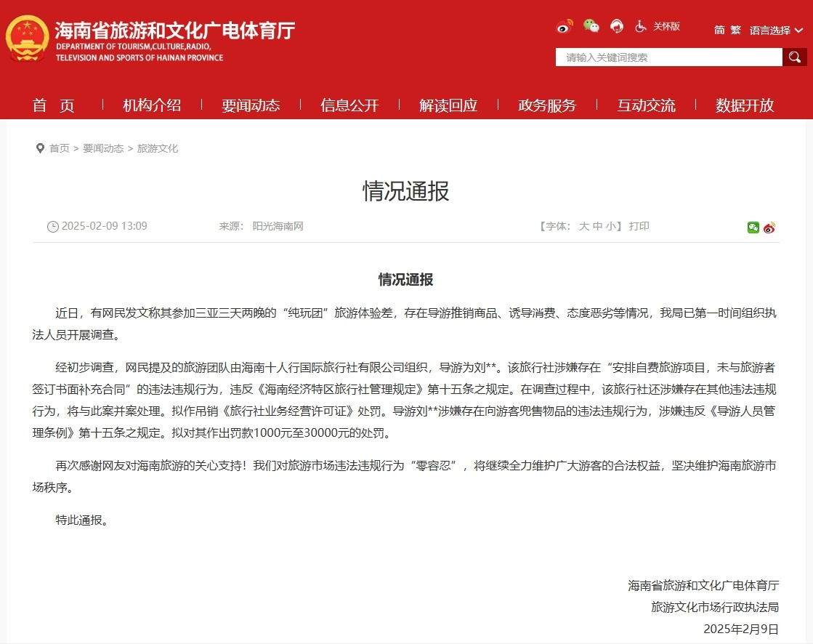Open the 政务服务 navigation menu

(x=547, y=105)
